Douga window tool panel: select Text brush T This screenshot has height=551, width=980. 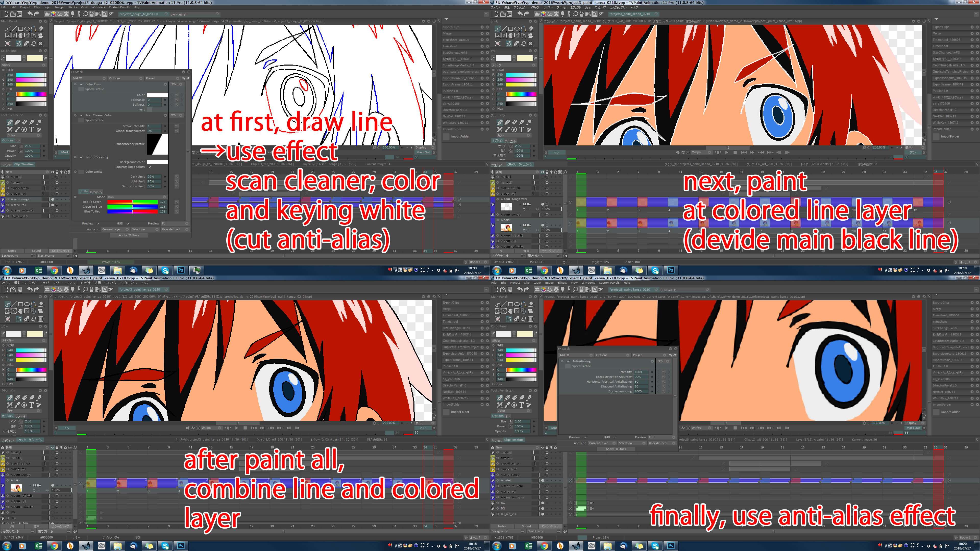[31, 129]
